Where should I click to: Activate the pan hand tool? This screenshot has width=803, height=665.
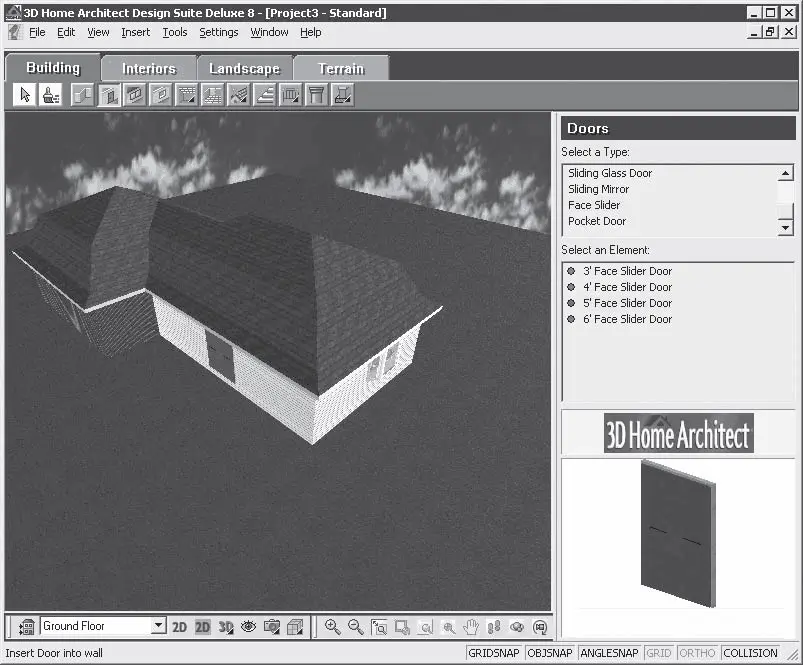tap(471, 627)
